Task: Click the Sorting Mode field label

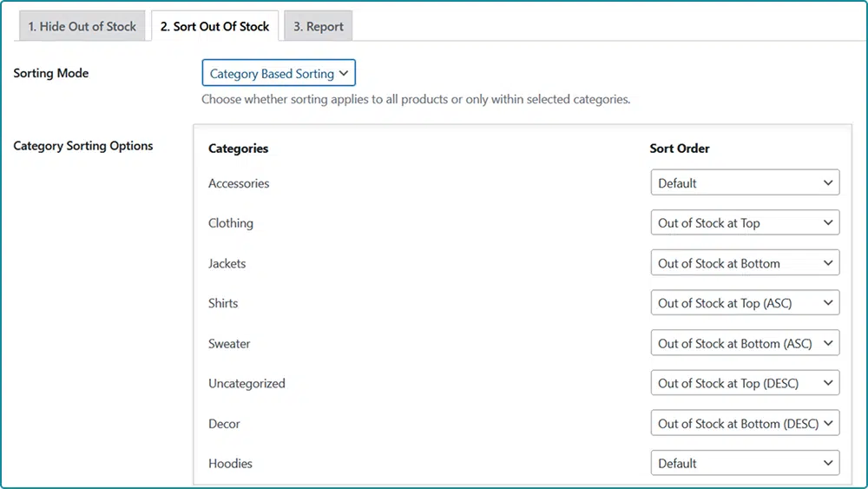Action: 51,73
